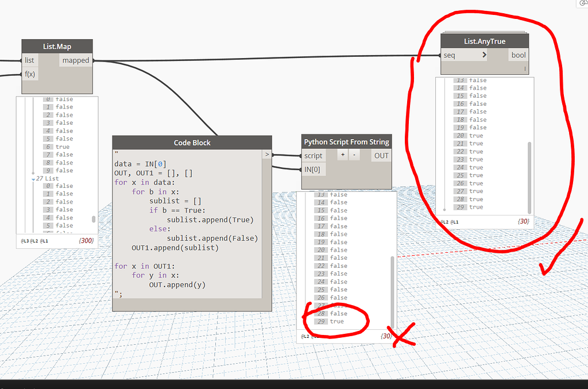Select the List.Map node header
588x389 pixels.
57,45
